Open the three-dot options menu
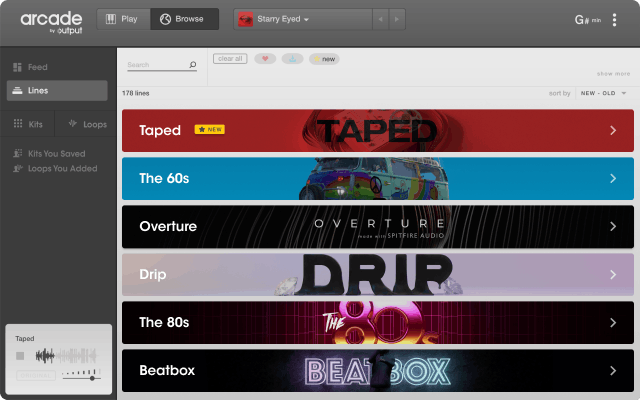The height and width of the screenshot is (400, 640). point(614,20)
